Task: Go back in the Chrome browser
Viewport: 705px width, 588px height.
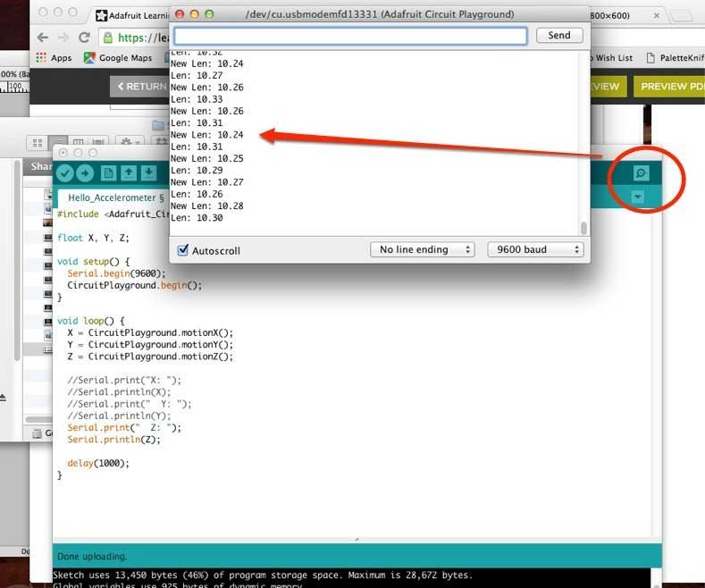Action: pos(42,38)
